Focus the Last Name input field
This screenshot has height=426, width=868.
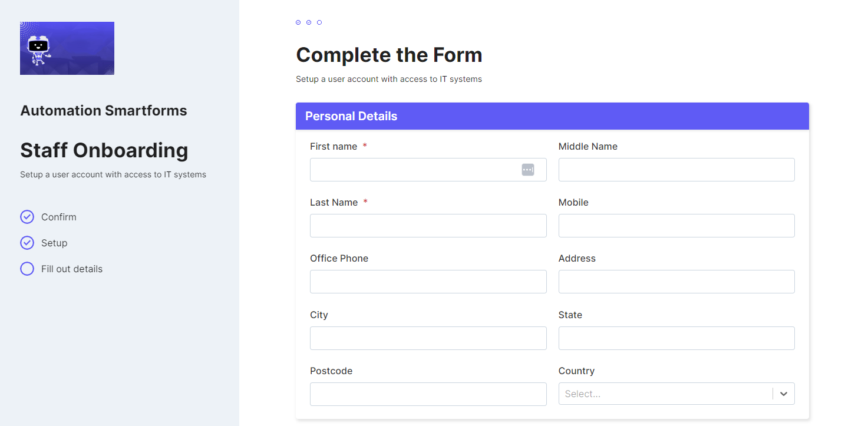point(428,226)
